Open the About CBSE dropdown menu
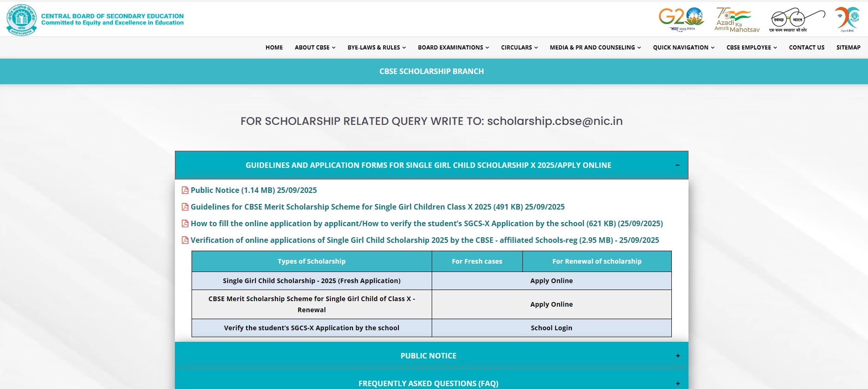868x389 pixels. click(x=315, y=48)
